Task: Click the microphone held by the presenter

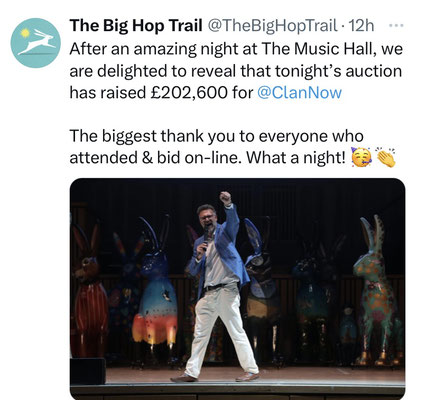Action: point(207,238)
